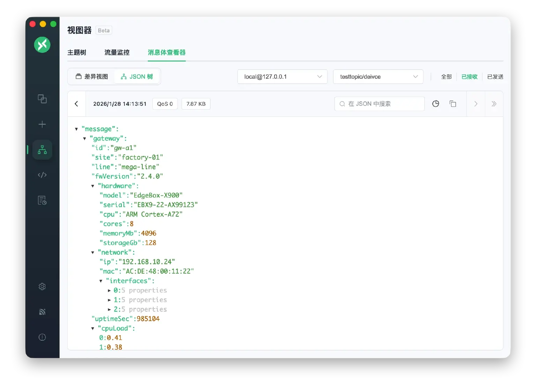536x392 pixels.
Task: Click the clock history icon
Action: pos(435,104)
